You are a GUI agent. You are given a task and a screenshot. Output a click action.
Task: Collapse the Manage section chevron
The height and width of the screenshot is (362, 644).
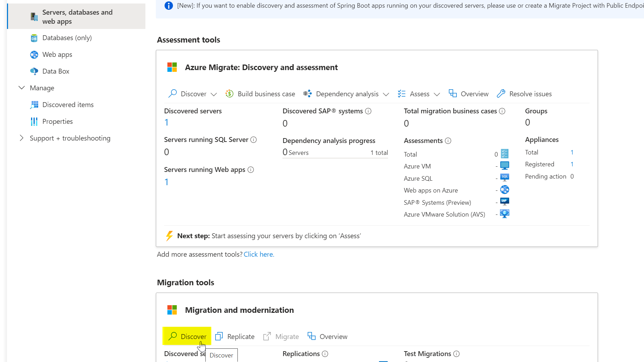click(x=22, y=88)
